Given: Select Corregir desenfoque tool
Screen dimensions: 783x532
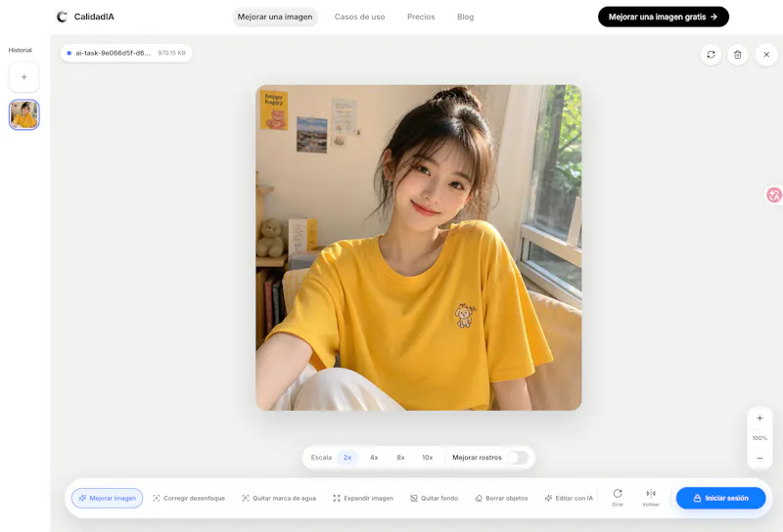Looking at the screenshot, I should coord(189,498).
